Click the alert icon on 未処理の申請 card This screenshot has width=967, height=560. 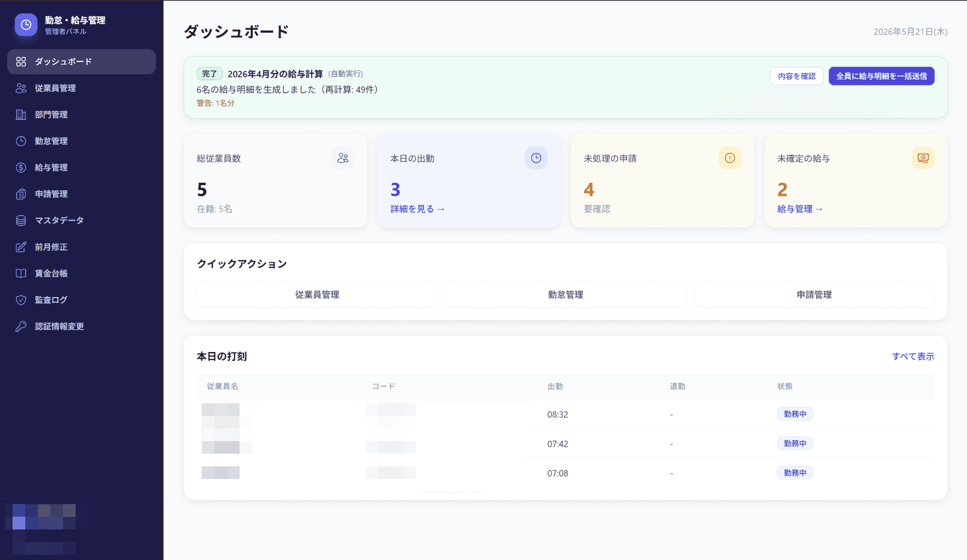(730, 158)
